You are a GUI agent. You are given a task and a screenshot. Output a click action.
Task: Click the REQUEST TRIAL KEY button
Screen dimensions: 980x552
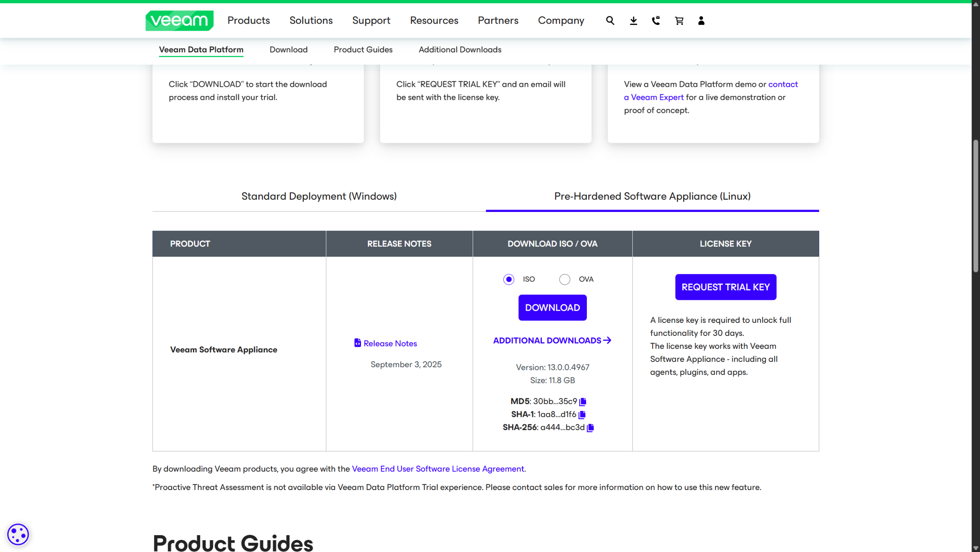coord(725,287)
